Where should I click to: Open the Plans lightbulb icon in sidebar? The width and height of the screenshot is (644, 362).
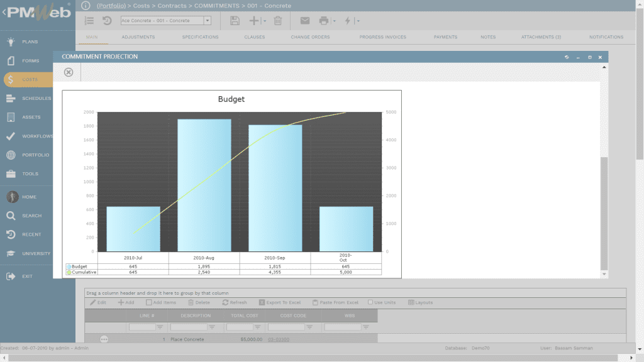[11, 41]
